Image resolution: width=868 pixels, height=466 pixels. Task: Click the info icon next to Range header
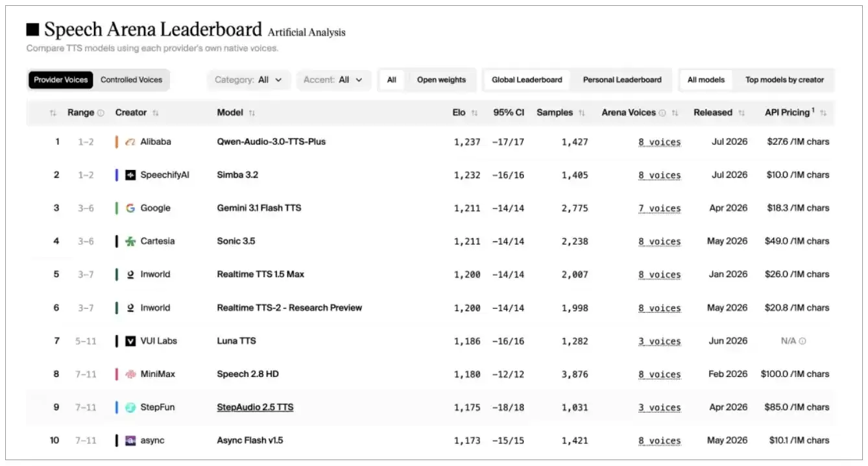tap(101, 113)
